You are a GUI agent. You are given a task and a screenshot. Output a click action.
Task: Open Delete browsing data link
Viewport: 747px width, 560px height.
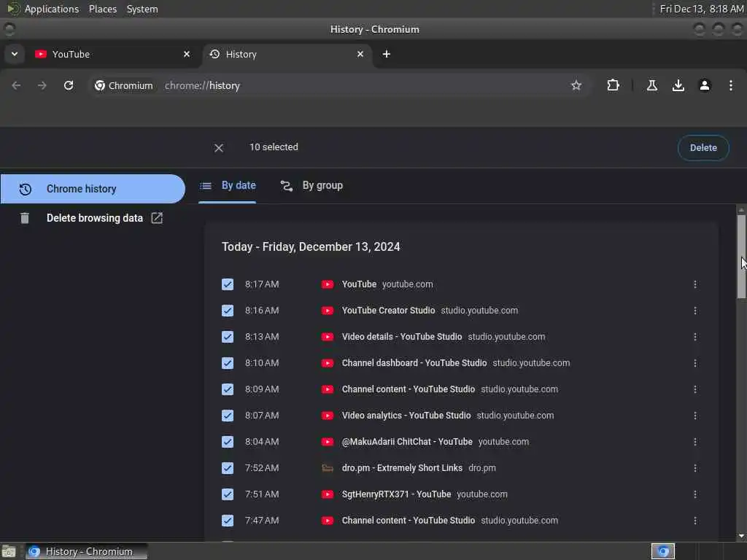click(94, 218)
